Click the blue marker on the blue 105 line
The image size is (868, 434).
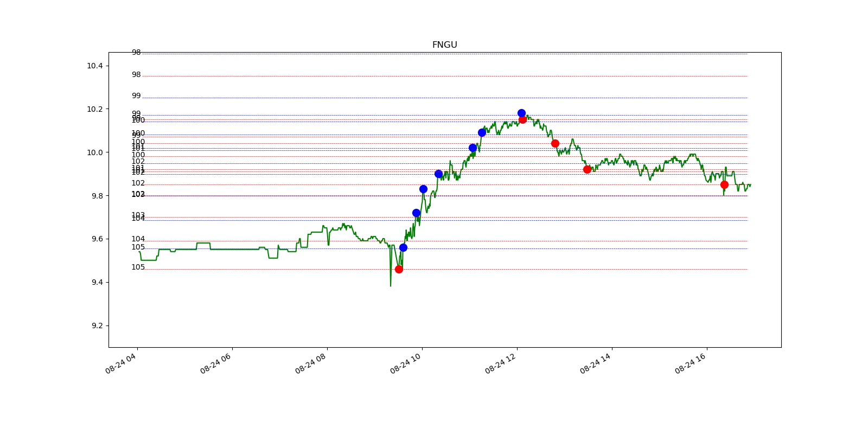403,247
